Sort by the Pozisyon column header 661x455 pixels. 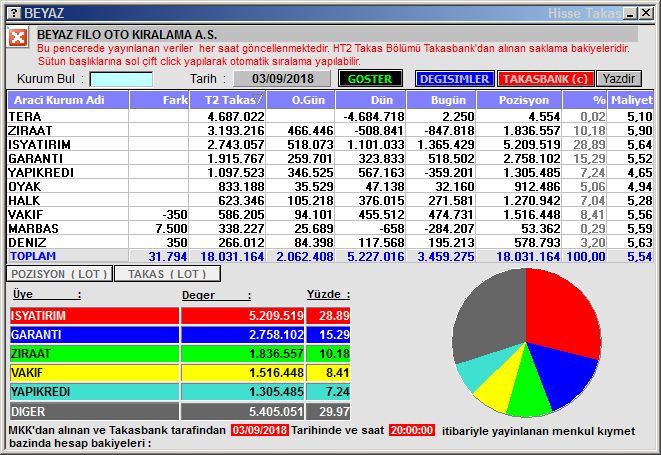tap(519, 100)
